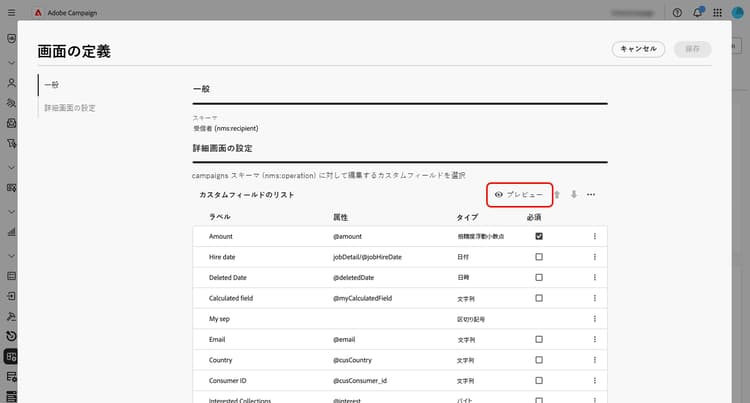Select the 一般 section tab

pyautogui.click(x=52, y=85)
